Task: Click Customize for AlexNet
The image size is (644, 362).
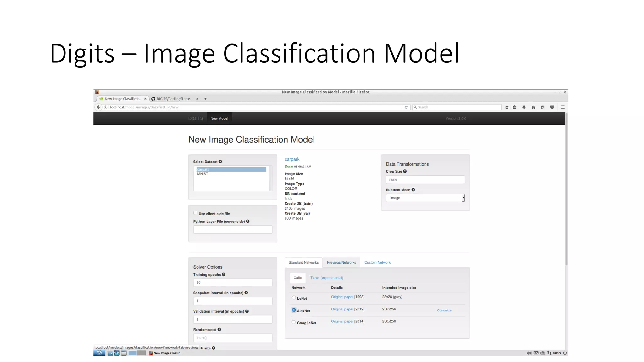Action: (x=444, y=310)
